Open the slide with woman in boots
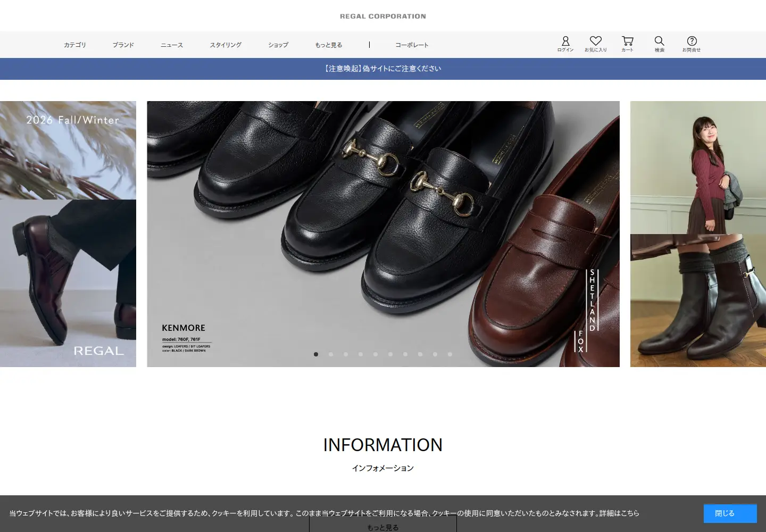766x532 pixels. (698, 234)
